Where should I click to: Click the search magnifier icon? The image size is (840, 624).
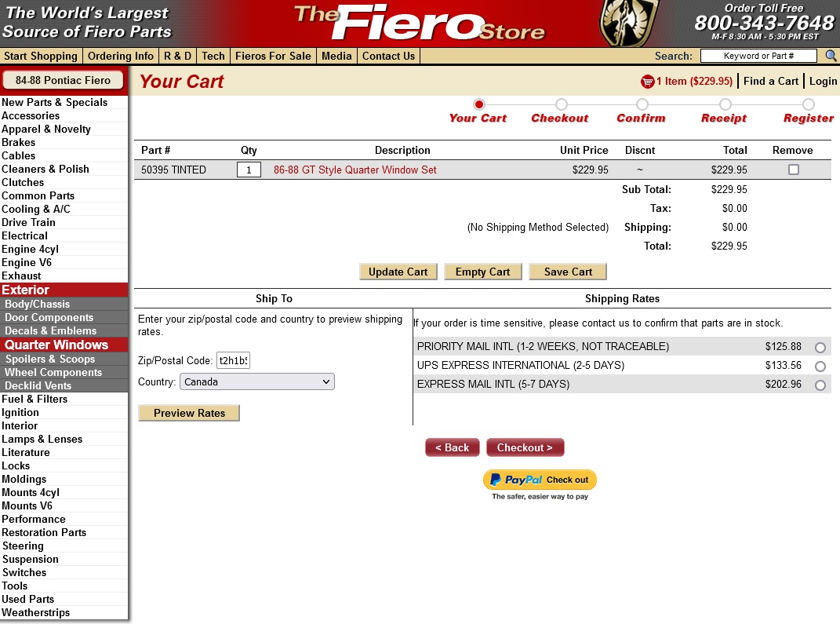click(831, 56)
